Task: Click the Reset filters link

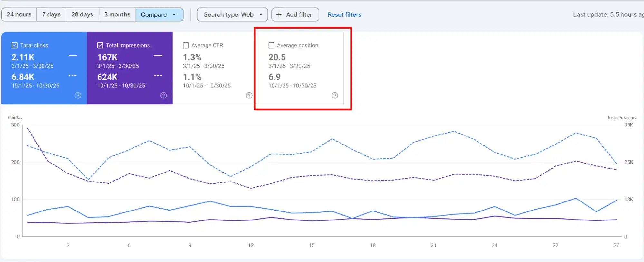Action: click(x=344, y=15)
